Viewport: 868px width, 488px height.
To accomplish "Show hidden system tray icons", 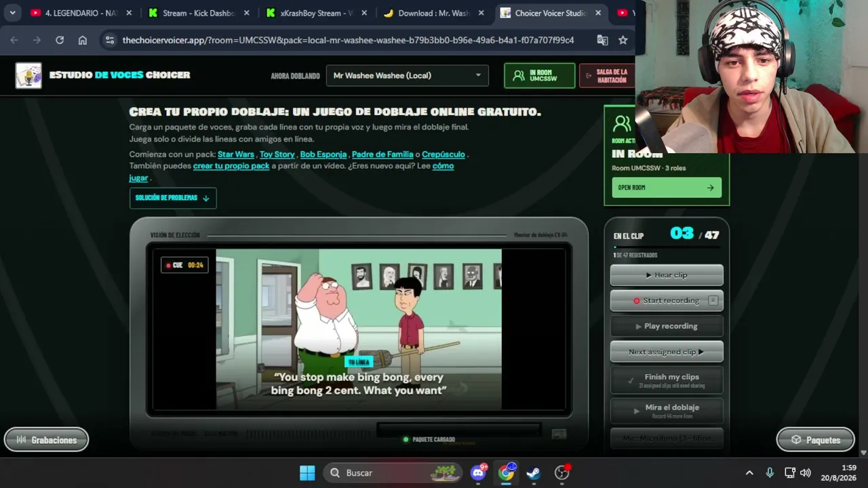I will 749,473.
